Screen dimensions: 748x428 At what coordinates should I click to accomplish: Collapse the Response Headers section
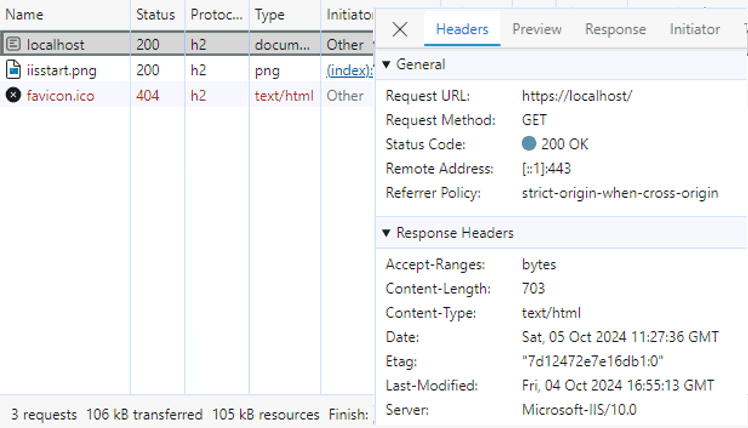pyautogui.click(x=386, y=233)
